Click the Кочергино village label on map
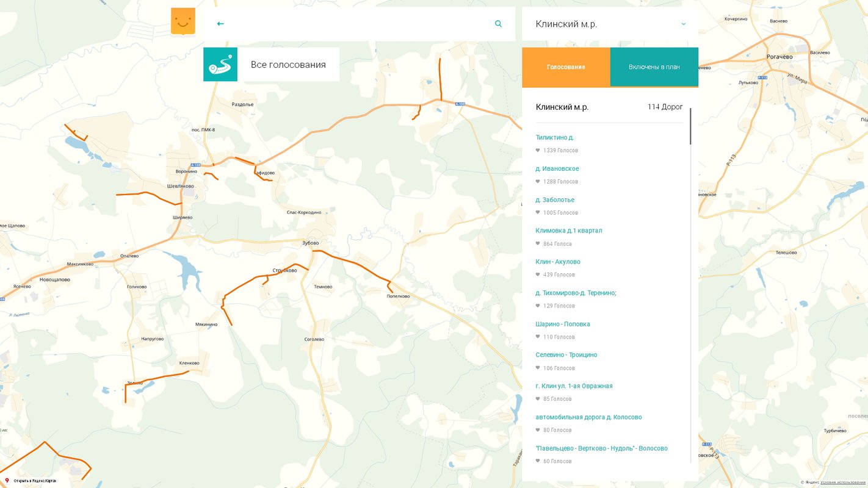Viewport: 868px width, 488px height. click(736, 20)
